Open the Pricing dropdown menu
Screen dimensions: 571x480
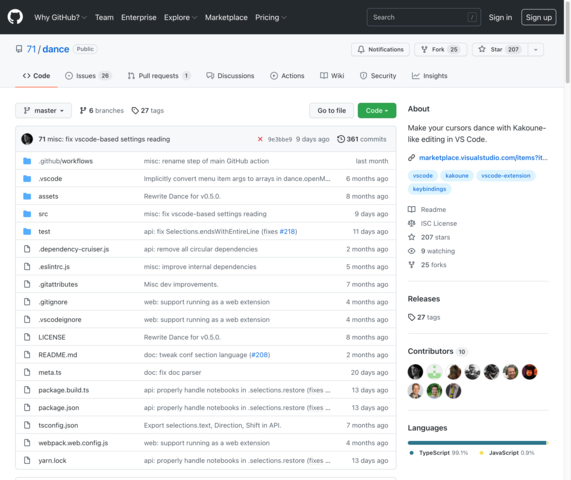(271, 17)
